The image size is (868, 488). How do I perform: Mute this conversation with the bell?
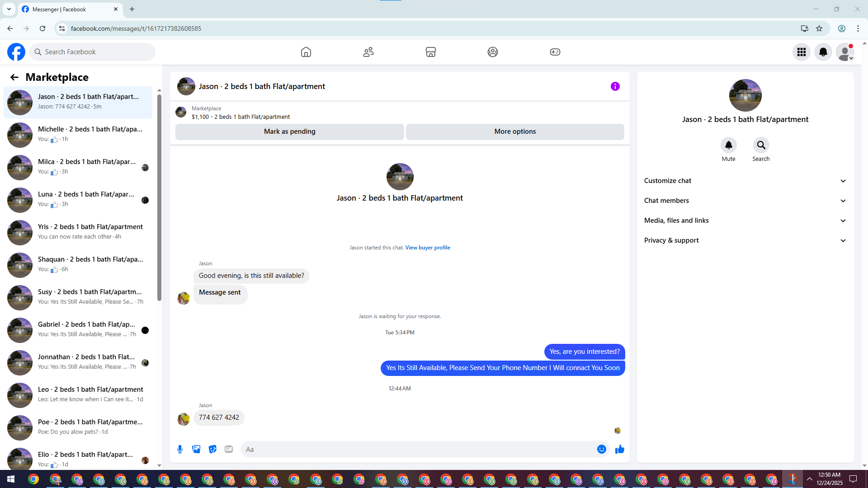pyautogui.click(x=728, y=145)
